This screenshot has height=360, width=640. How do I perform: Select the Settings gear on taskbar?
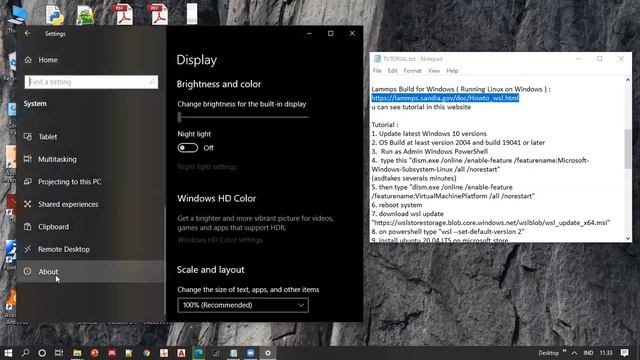[x=268, y=353]
